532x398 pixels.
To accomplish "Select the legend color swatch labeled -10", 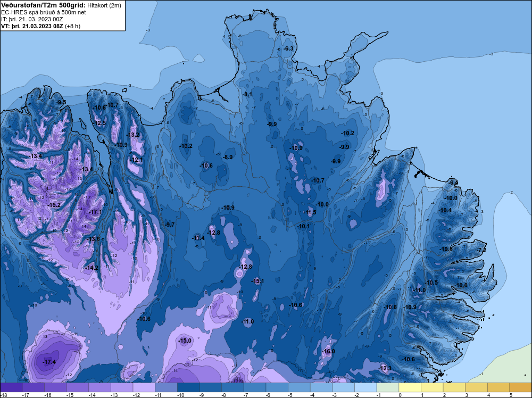I will point(189,387).
